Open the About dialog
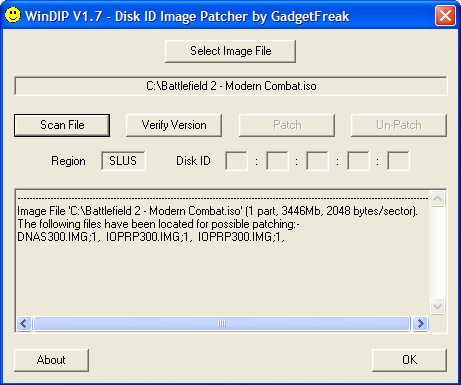 coord(51,360)
